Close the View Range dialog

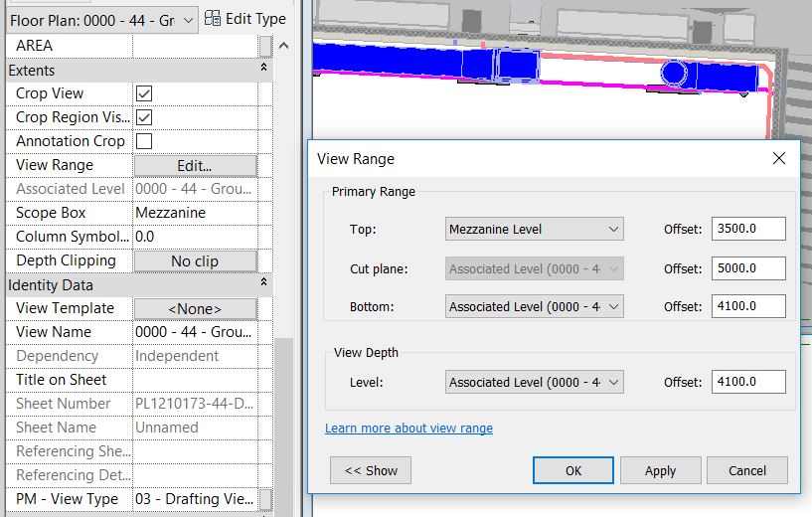779,158
